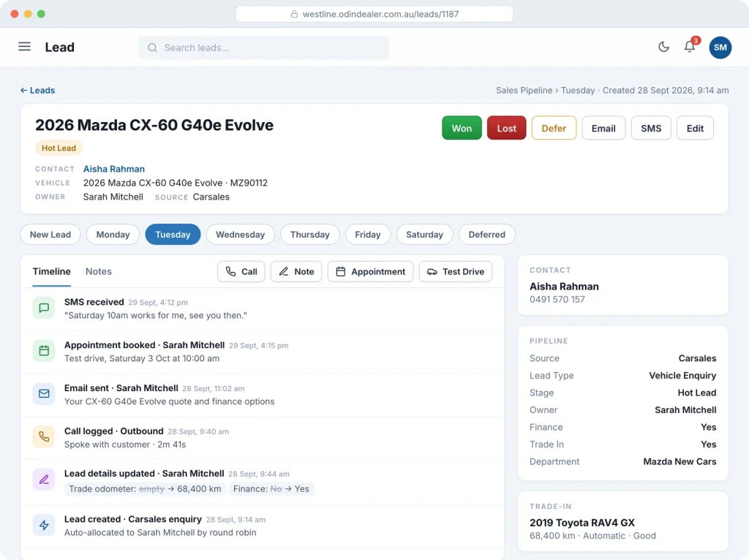This screenshot has height=560, width=749.
Task: Click into Search leads field
Action: pos(263,48)
